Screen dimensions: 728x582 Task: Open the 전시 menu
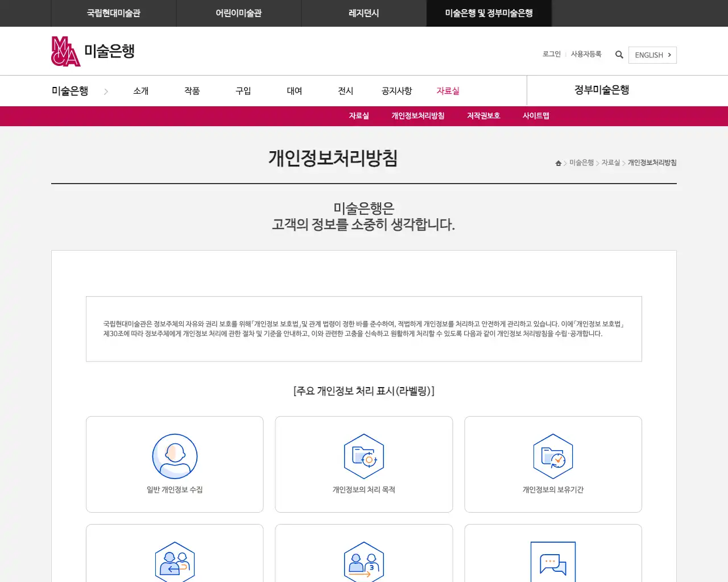point(346,91)
